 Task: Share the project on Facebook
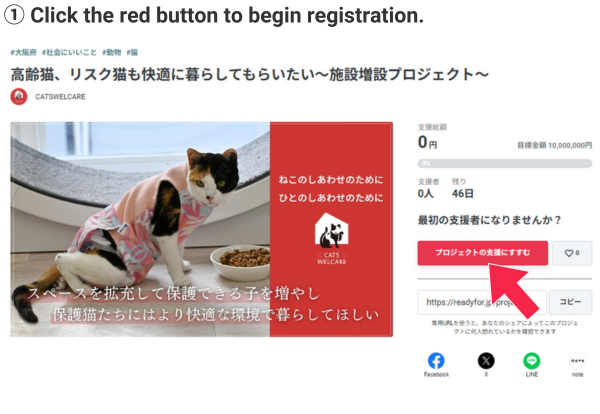pos(436,361)
